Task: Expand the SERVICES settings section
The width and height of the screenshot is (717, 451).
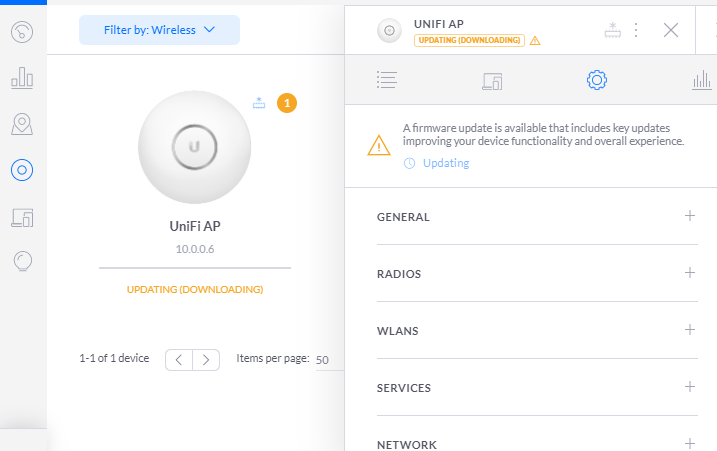Action: point(689,387)
